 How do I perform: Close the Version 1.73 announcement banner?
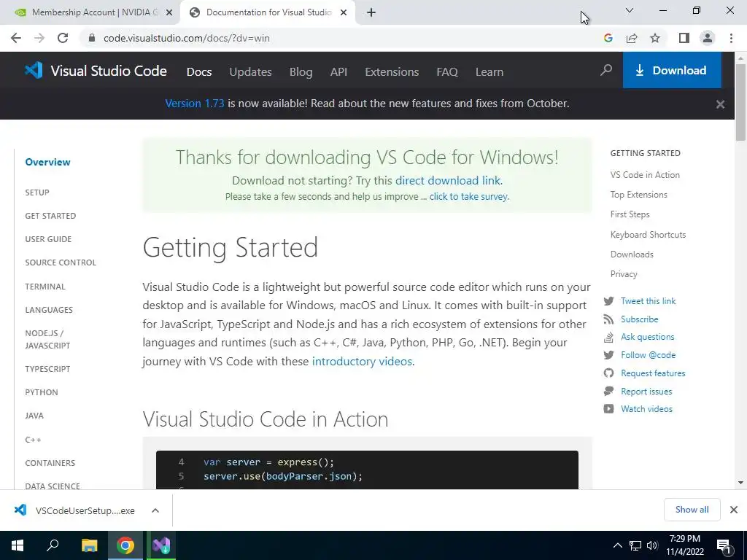720,104
